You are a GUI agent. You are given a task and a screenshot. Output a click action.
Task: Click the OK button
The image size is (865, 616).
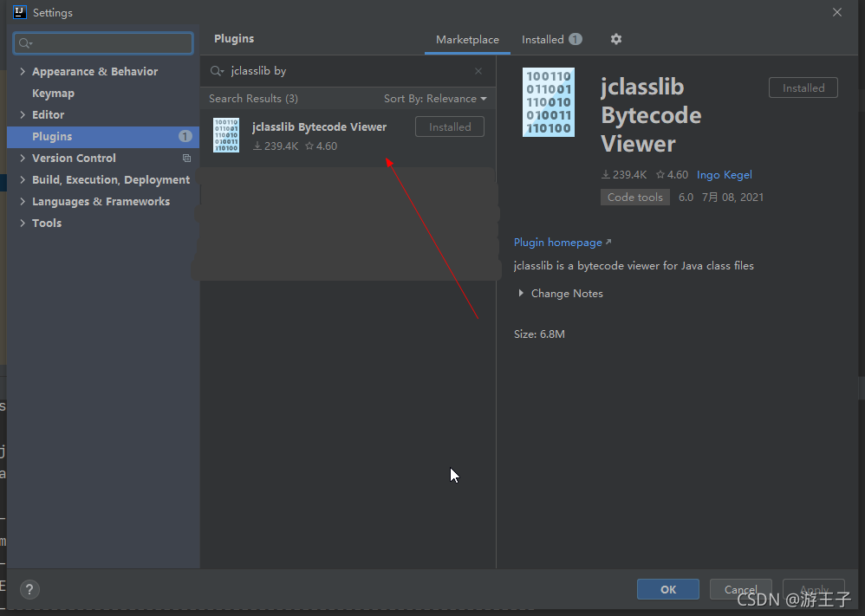(668, 589)
